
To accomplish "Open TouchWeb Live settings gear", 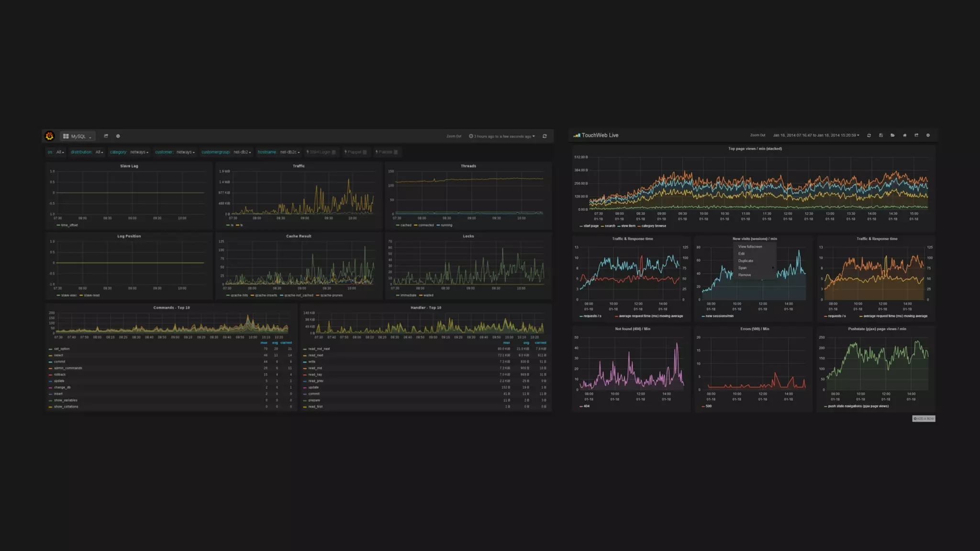I will [x=928, y=135].
